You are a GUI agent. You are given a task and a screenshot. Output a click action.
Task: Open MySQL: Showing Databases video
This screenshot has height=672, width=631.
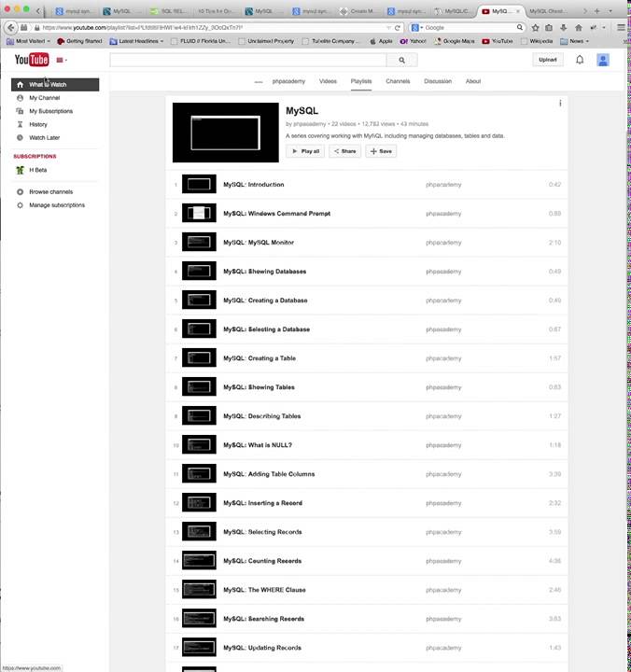[x=264, y=272]
